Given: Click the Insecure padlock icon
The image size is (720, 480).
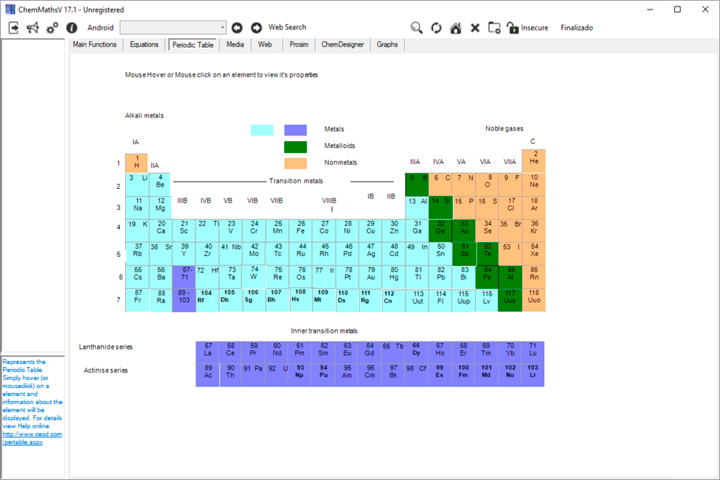Looking at the screenshot, I should 512,28.
